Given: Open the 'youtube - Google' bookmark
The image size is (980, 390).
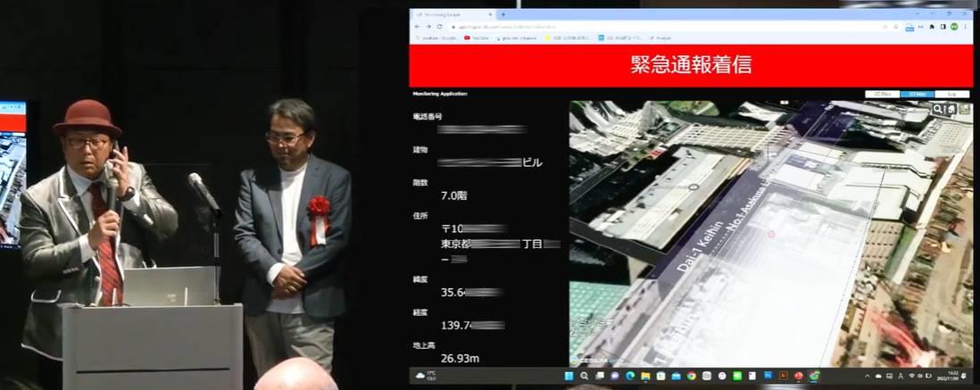Looking at the screenshot, I should (436, 37).
